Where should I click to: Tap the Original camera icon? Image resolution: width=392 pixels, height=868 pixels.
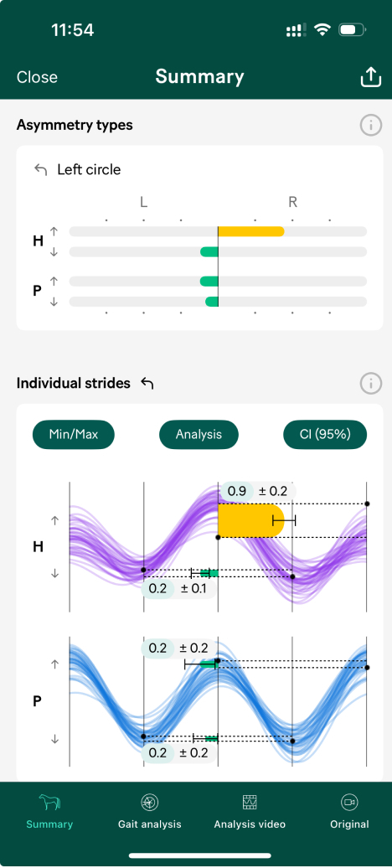click(349, 802)
